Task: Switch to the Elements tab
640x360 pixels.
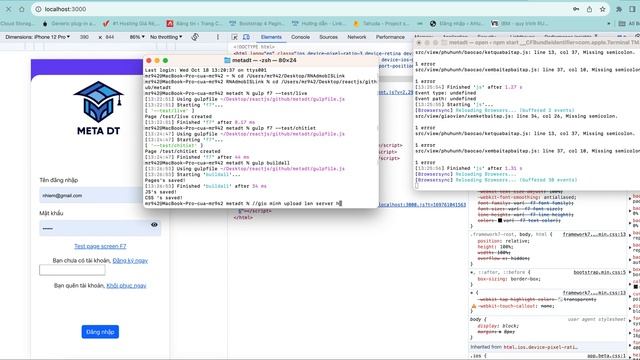Action: pos(271,37)
